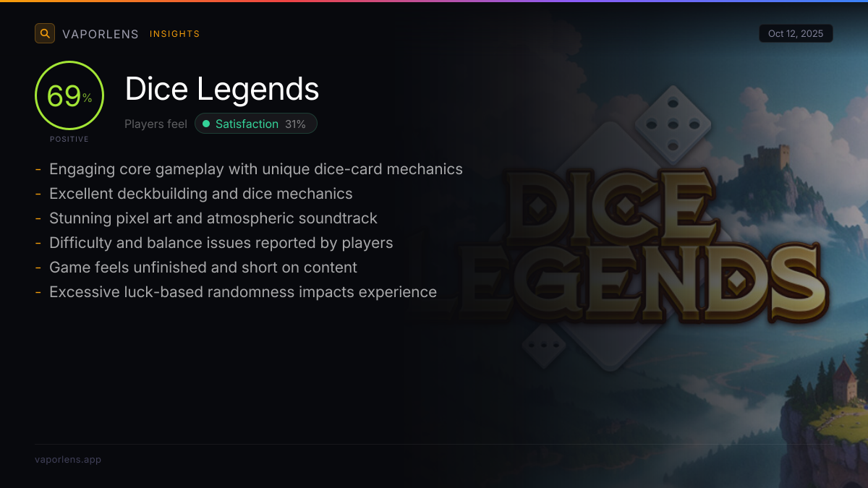The width and height of the screenshot is (868, 488).
Task: Select the engaging core gameplay bullet
Action: coord(249,169)
